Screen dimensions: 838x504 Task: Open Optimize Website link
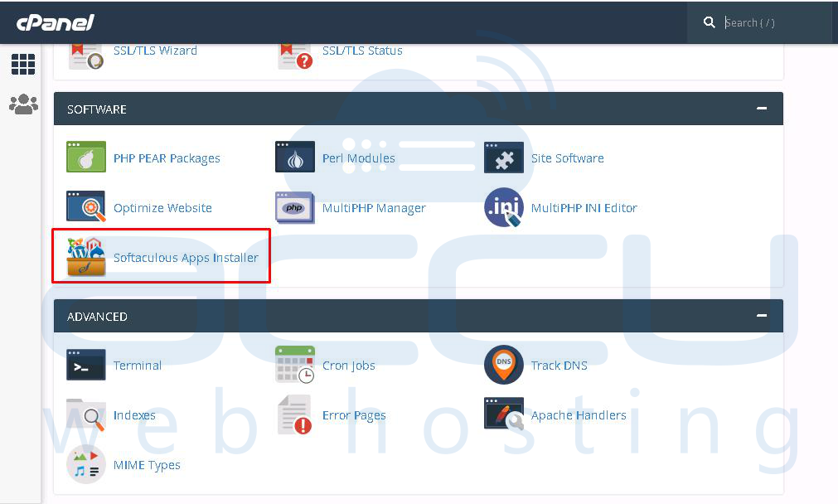pyautogui.click(x=162, y=208)
